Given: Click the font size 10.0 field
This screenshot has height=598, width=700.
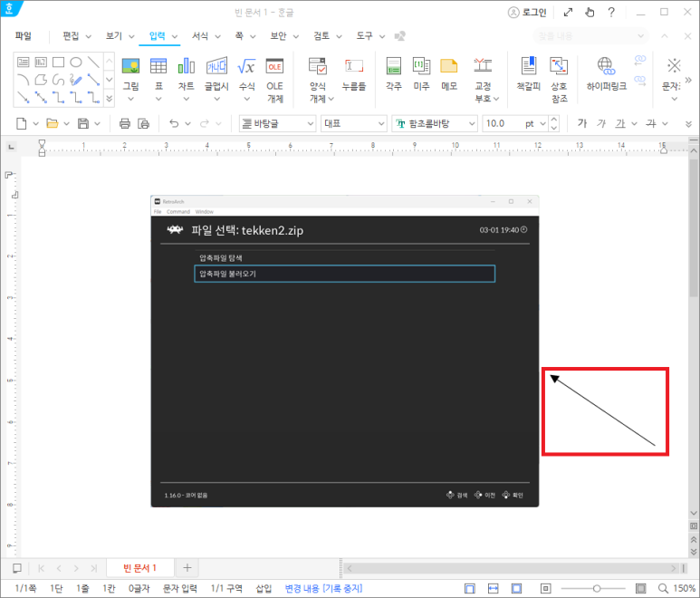Looking at the screenshot, I should [x=503, y=124].
